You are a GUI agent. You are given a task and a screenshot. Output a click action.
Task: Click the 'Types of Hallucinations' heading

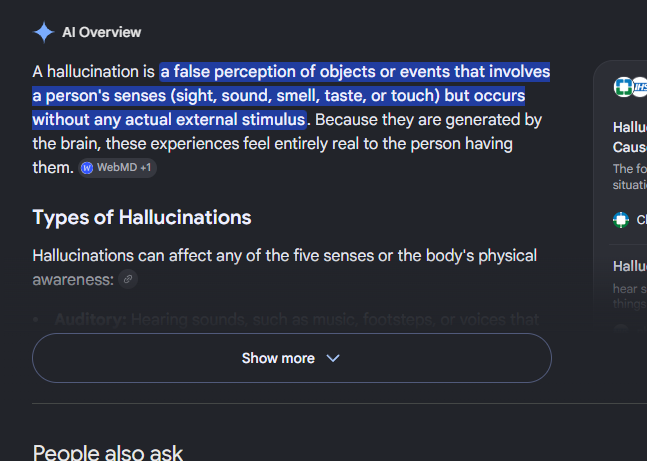coord(142,217)
